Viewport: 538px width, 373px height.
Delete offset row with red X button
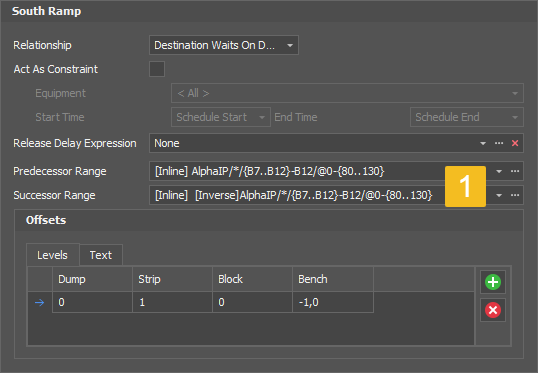493,310
